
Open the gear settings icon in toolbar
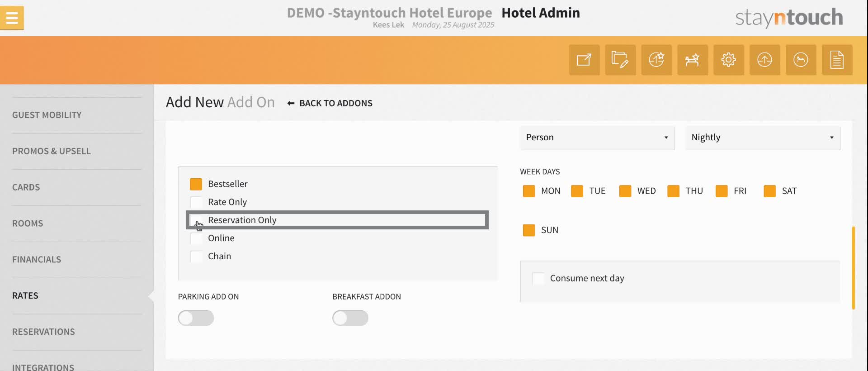[729, 60]
